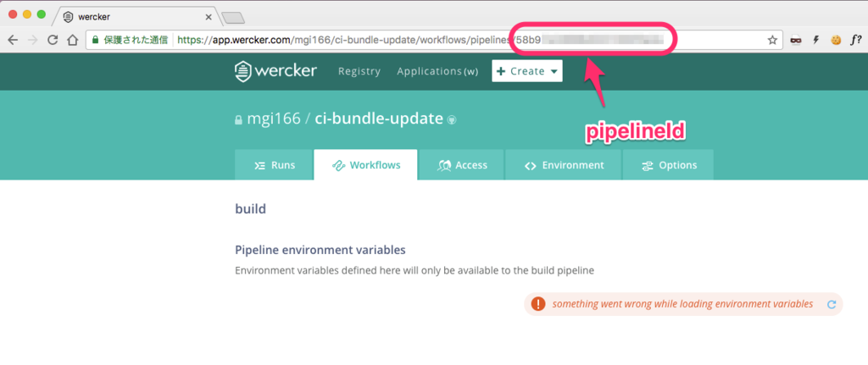This screenshot has height=365, width=868.
Task: Select the Workflows tab
Action: (x=366, y=165)
